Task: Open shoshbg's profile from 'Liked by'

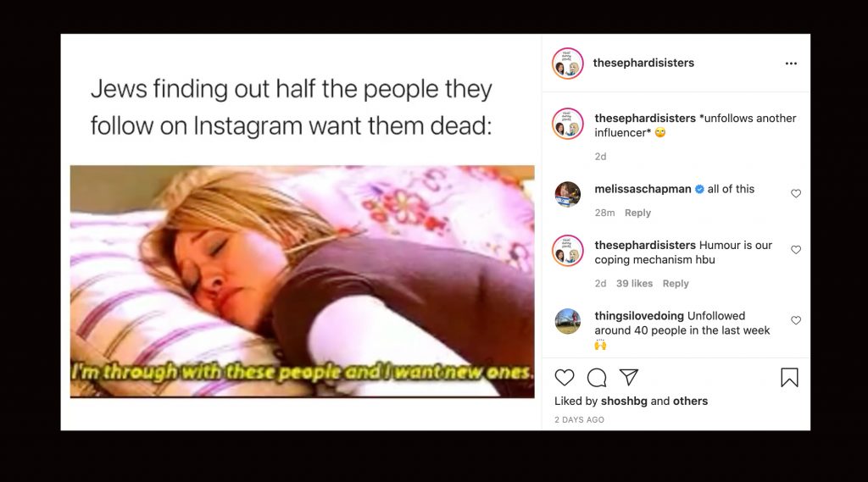Action: click(624, 401)
